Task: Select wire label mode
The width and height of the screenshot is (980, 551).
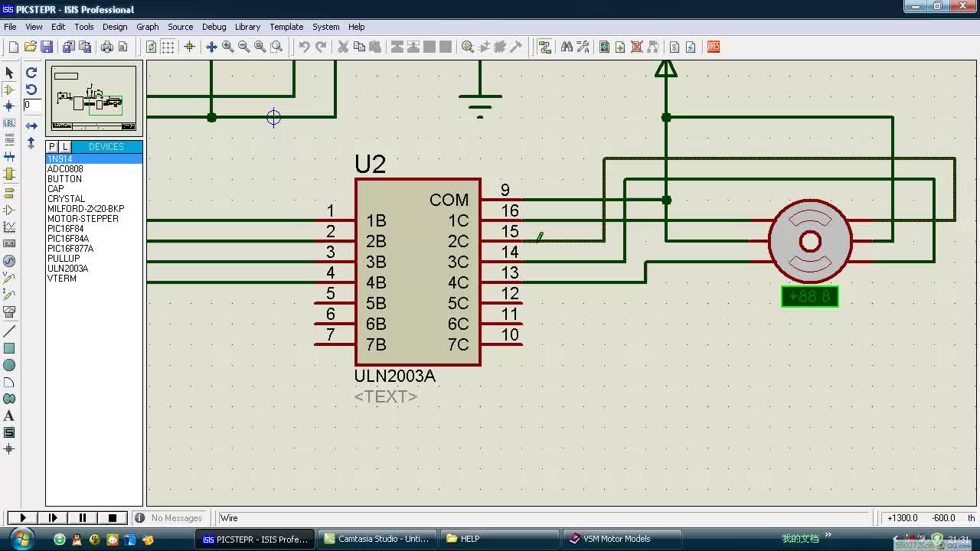Action: (x=9, y=123)
